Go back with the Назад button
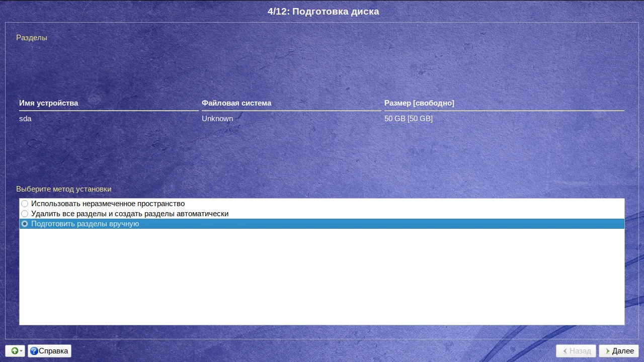 coord(576,351)
